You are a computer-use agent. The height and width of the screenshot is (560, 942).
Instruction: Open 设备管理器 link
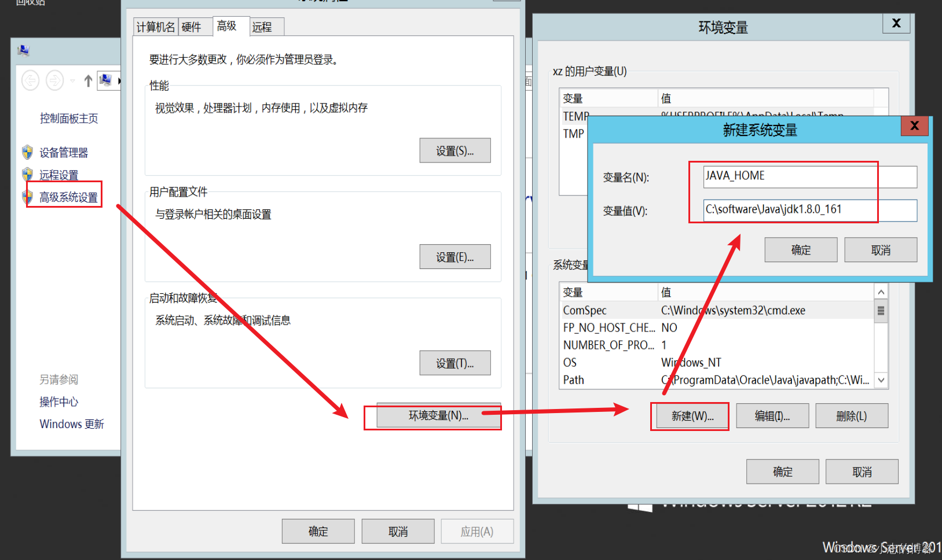pos(64,153)
